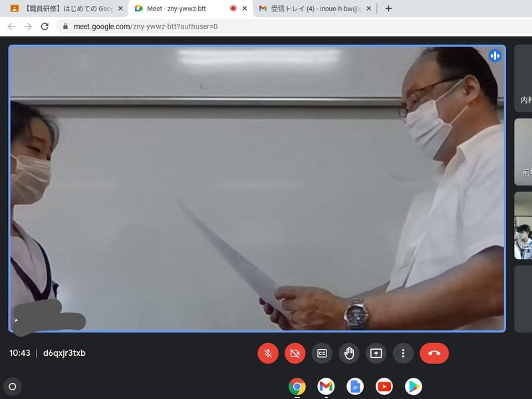The image size is (532, 399).
Task: Open the more options menu
Action: (x=403, y=353)
